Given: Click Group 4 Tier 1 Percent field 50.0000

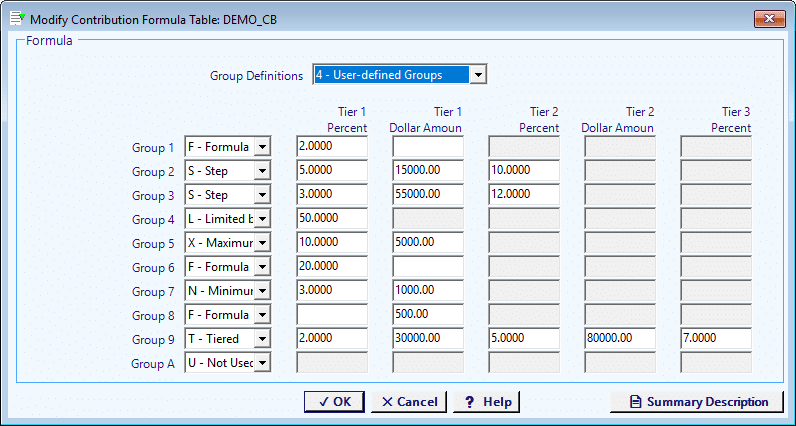Looking at the screenshot, I should click(x=332, y=218).
